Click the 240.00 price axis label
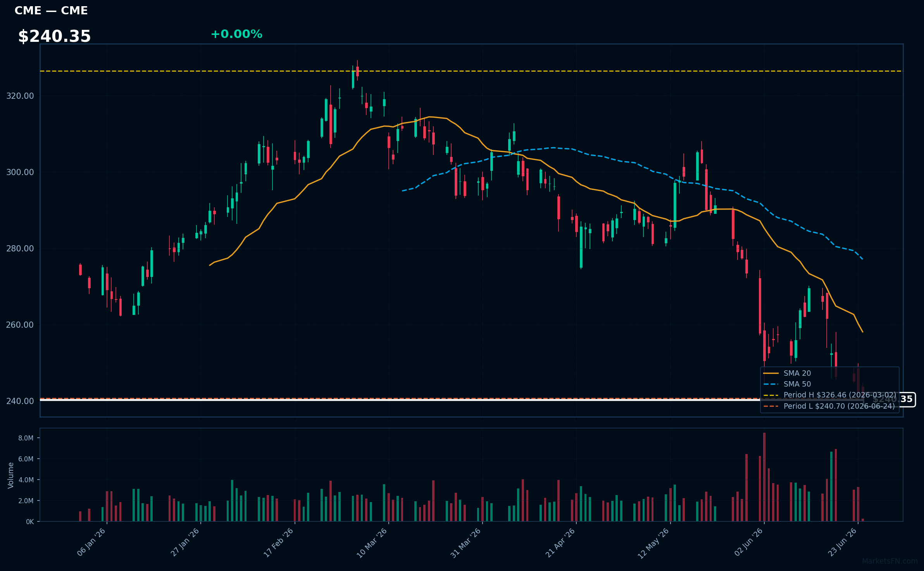The image size is (924, 571). click(20, 401)
